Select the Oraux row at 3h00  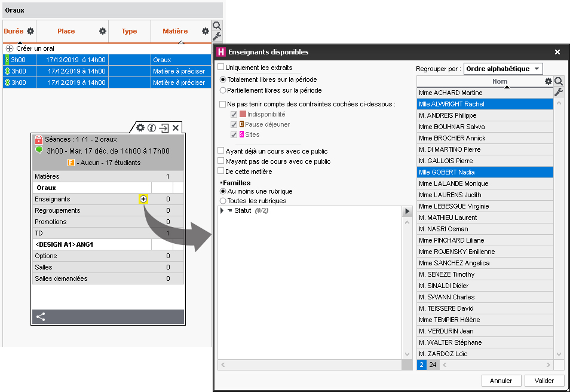pos(107,60)
